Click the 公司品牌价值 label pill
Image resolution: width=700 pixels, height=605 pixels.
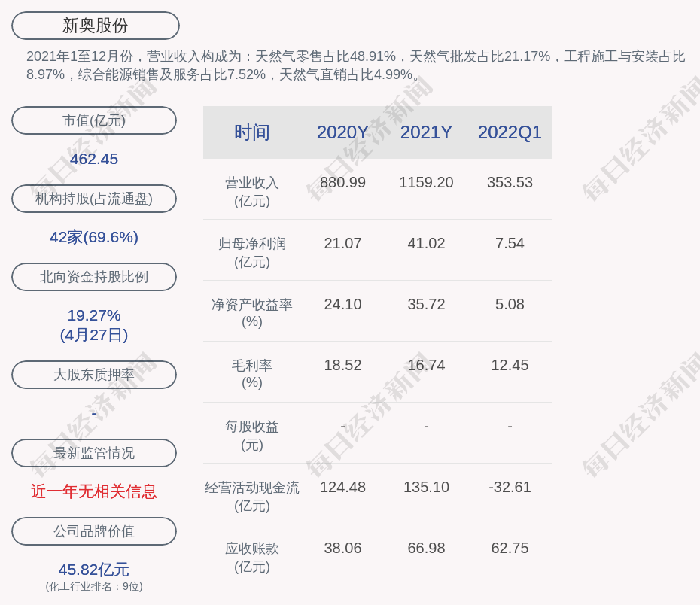(x=94, y=531)
